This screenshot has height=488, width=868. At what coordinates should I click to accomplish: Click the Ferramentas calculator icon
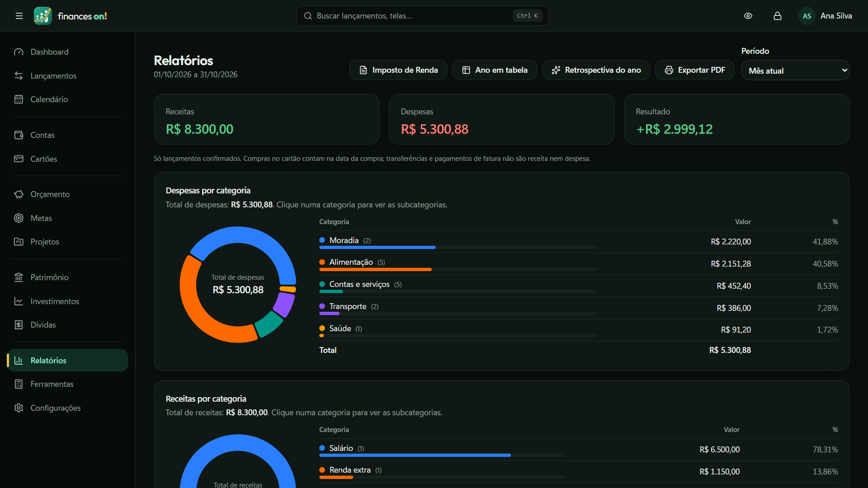tap(19, 384)
